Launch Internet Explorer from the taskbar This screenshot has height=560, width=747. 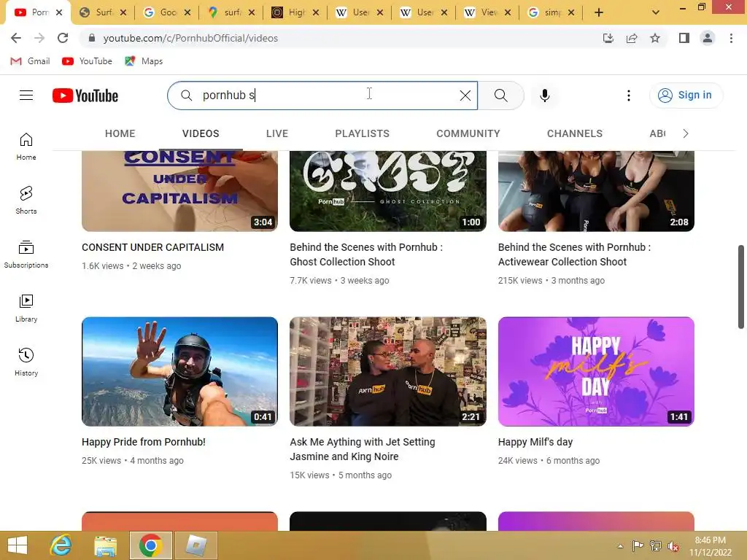(61, 545)
